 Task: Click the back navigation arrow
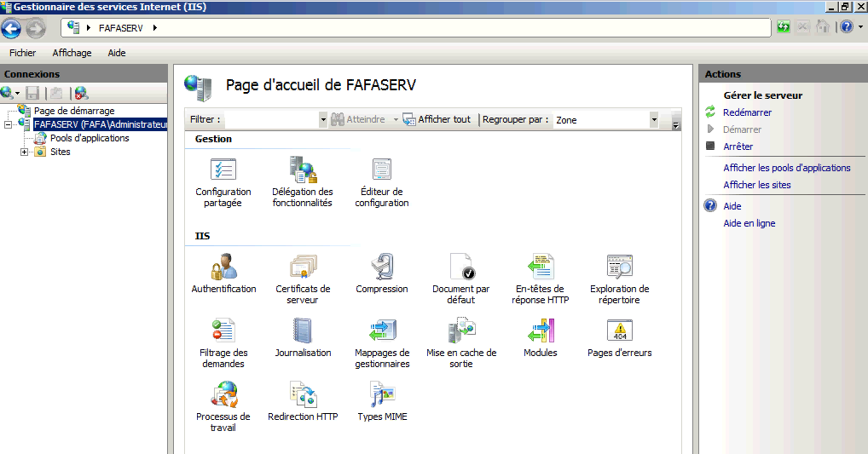coord(11,29)
